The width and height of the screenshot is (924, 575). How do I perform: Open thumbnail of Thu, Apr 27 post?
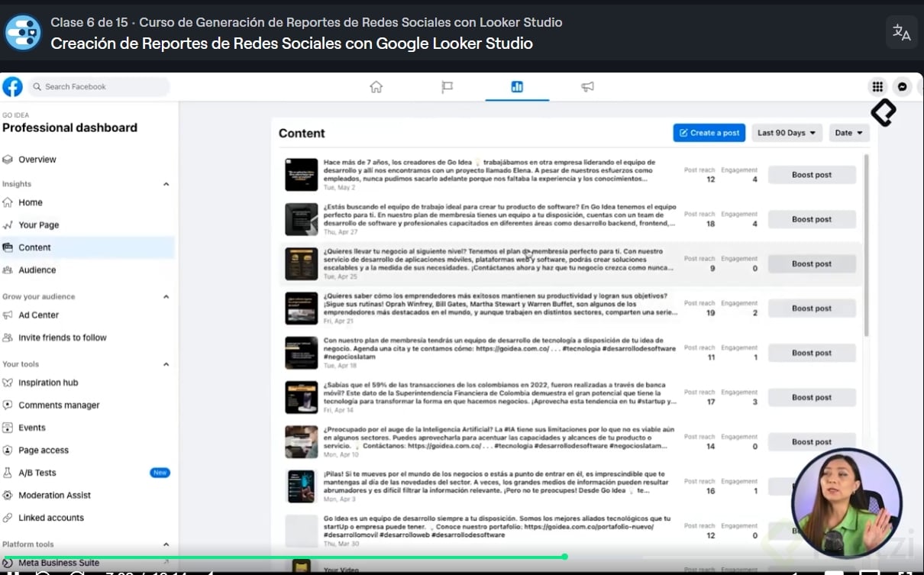301,219
